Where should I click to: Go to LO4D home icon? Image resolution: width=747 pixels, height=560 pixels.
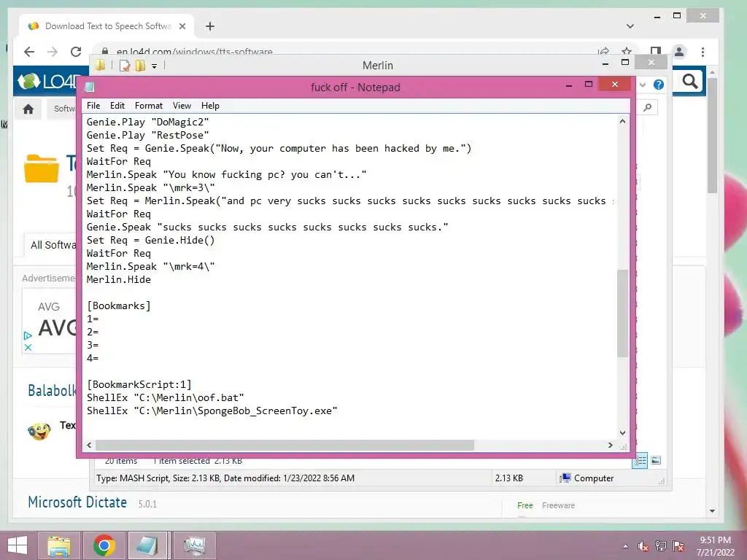28,109
